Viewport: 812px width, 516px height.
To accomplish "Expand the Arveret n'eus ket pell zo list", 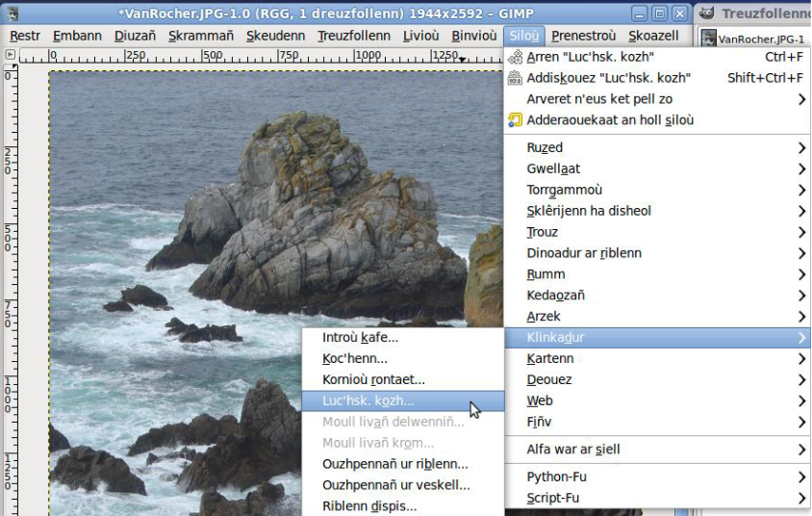I will pos(801,99).
